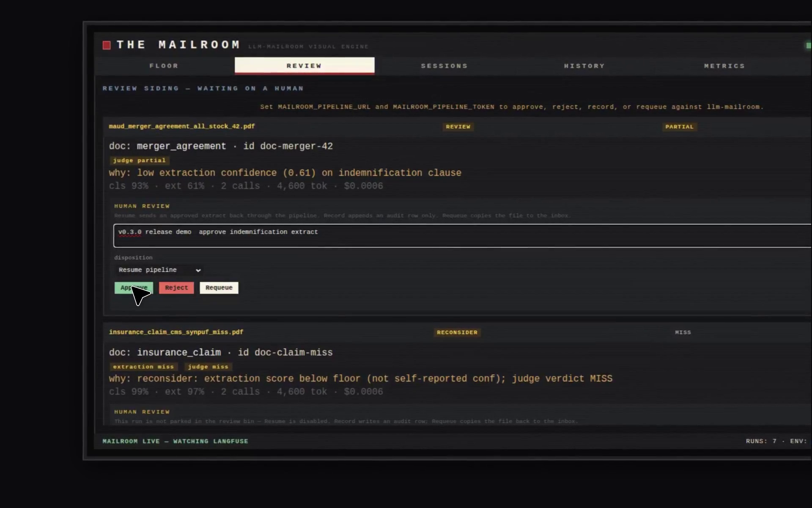Click the judge miss tag
The image size is (812, 508).
tap(208, 367)
